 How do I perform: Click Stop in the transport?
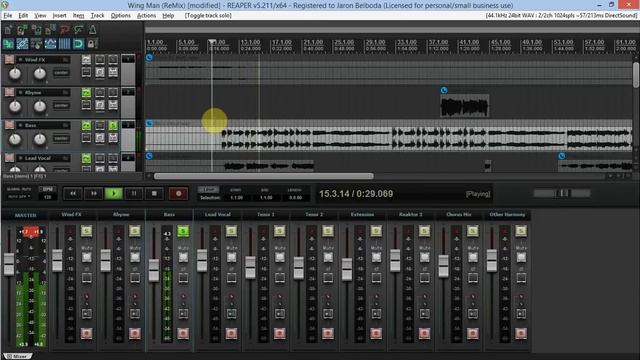pos(154,193)
